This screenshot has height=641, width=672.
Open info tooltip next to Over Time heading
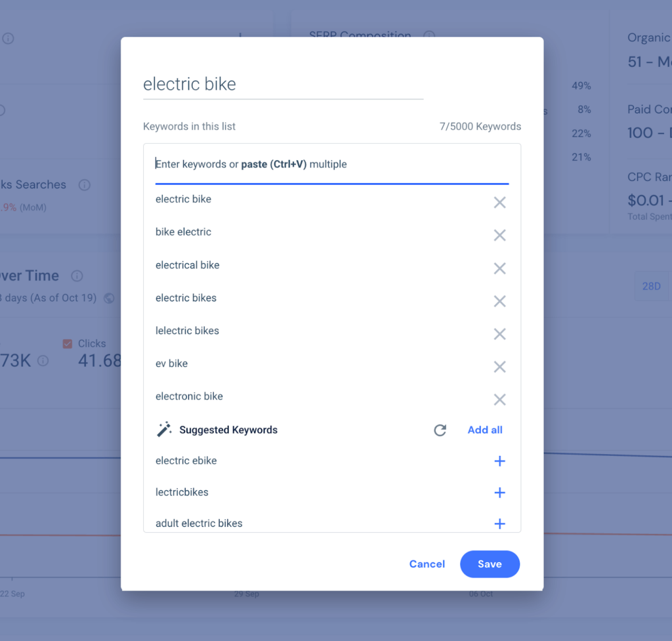coord(77,276)
